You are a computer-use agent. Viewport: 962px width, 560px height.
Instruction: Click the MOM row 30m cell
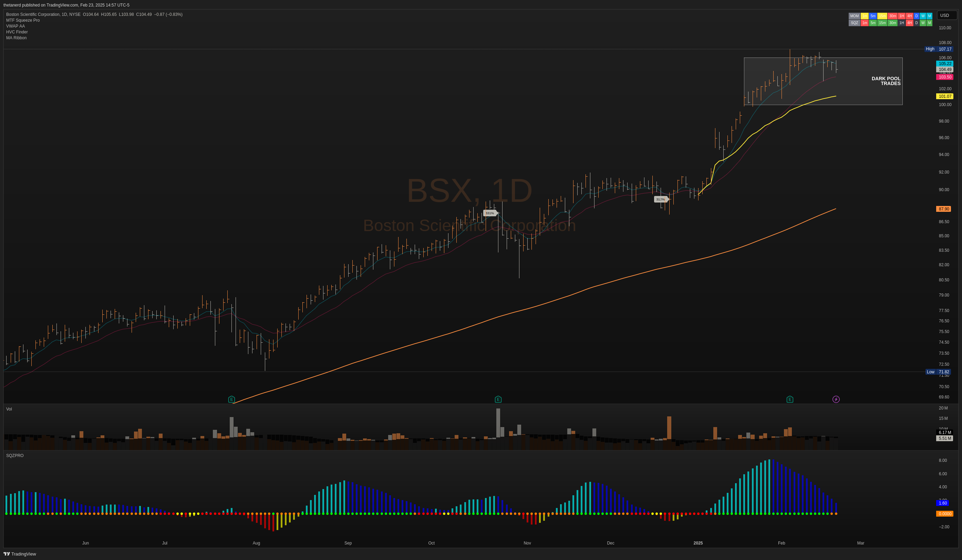click(x=892, y=16)
